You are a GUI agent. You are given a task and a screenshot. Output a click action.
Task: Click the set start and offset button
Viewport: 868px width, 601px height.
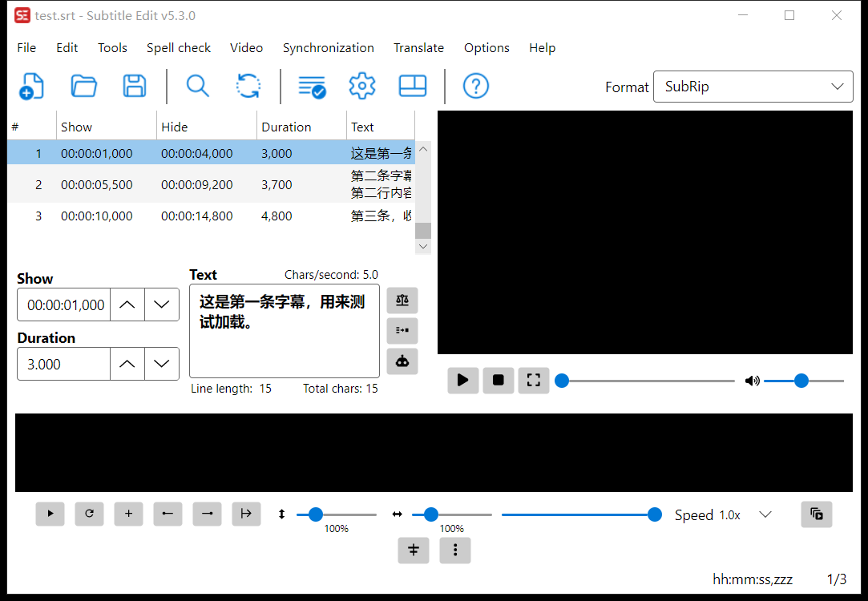click(246, 514)
